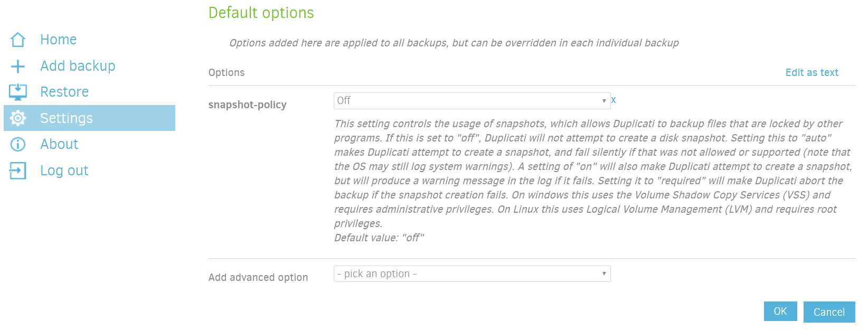The height and width of the screenshot is (330, 868).
Task: Click the Edit as text link
Action: (811, 72)
